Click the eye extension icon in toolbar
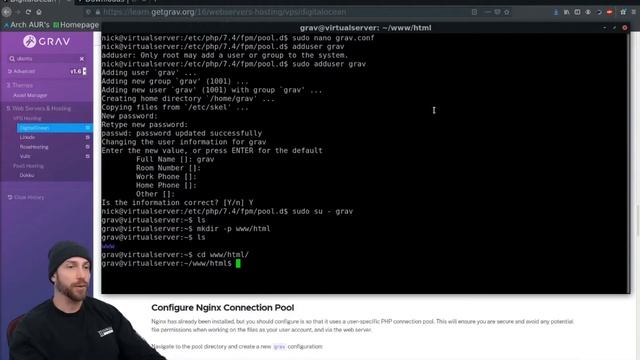The image size is (640, 360). [588, 12]
